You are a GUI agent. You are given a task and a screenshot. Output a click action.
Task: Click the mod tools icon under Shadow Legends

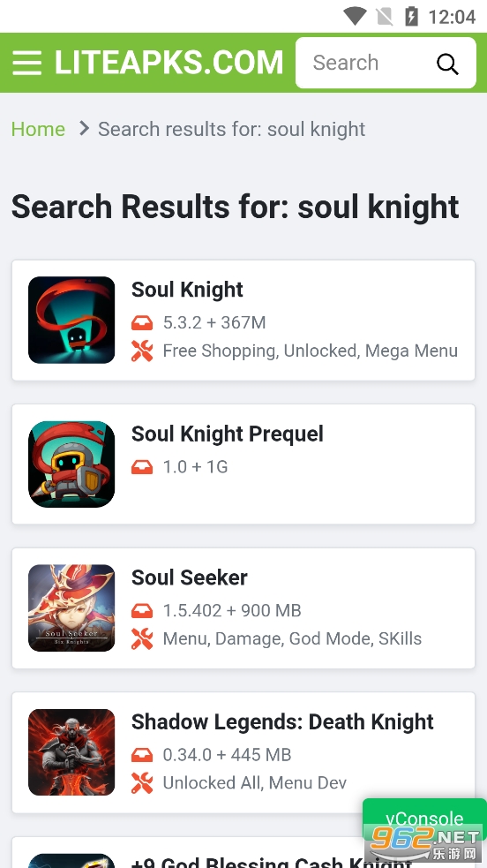pos(142,782)
